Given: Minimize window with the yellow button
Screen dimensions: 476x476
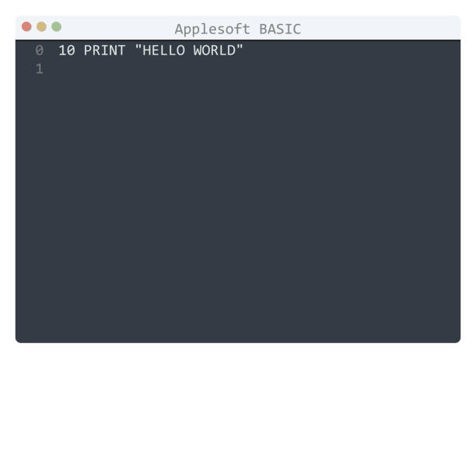Looking at the screenshot, I should point(41,26).
